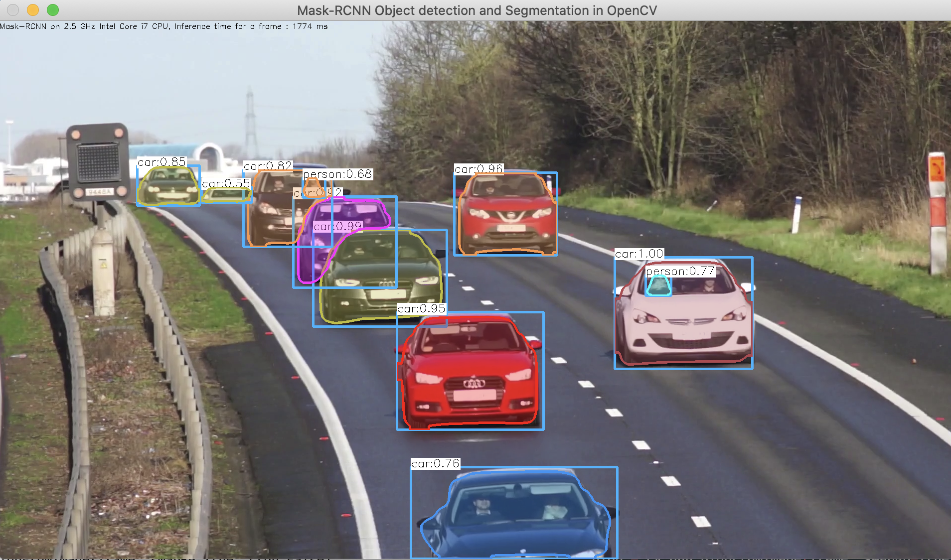Click the person:0.68 label
Image resolution: width=951 pixels, height=560 pixels.
tap(338, 174)
